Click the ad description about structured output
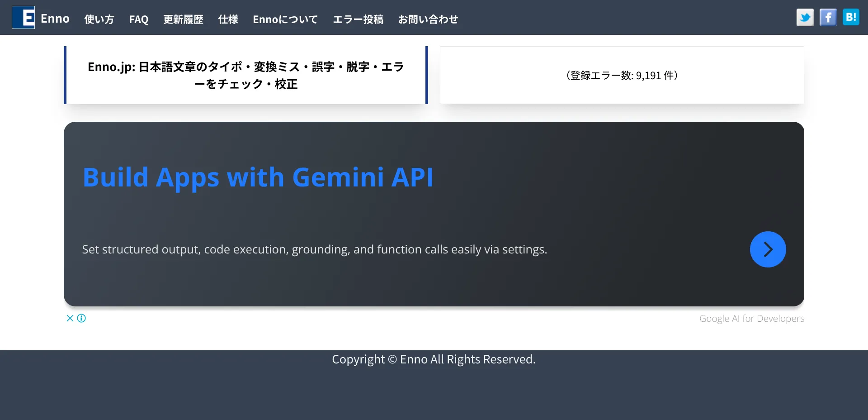Image resolution: width=868 pixels, height=420 pixels. pyautogui.click(x=315, y=249)
